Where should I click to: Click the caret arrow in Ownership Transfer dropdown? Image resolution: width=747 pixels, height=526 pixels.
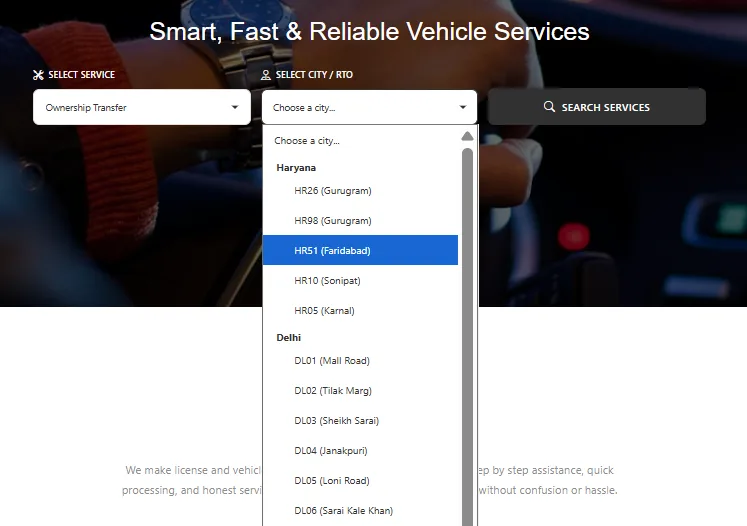tap(235, 107)
